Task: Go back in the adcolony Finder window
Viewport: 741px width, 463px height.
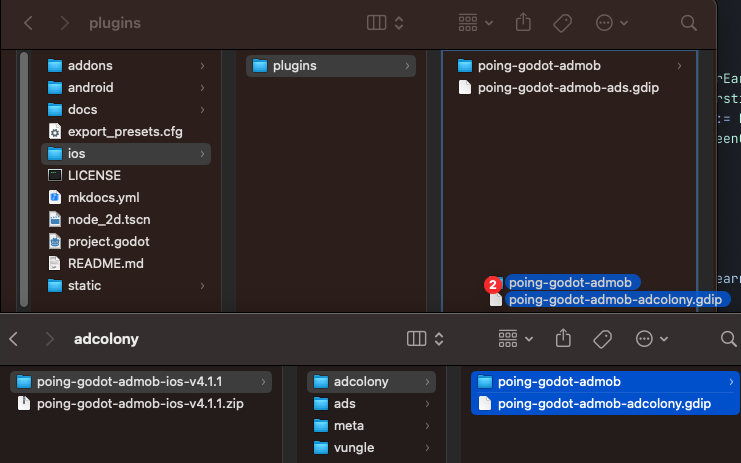Action: click(x=14, y=339)
